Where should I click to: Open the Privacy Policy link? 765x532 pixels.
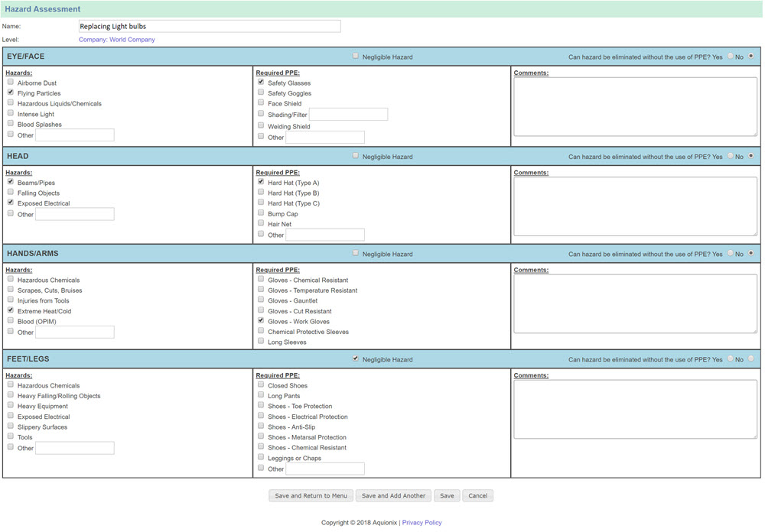point(422,523)
